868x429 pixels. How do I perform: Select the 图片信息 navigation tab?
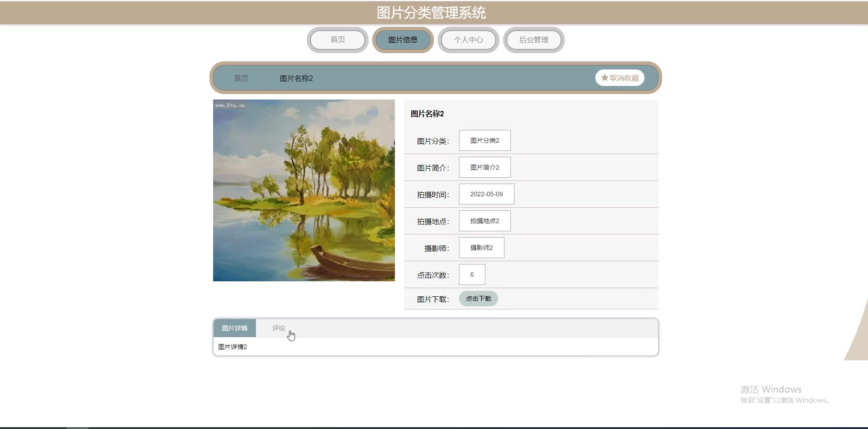point(403,40)
